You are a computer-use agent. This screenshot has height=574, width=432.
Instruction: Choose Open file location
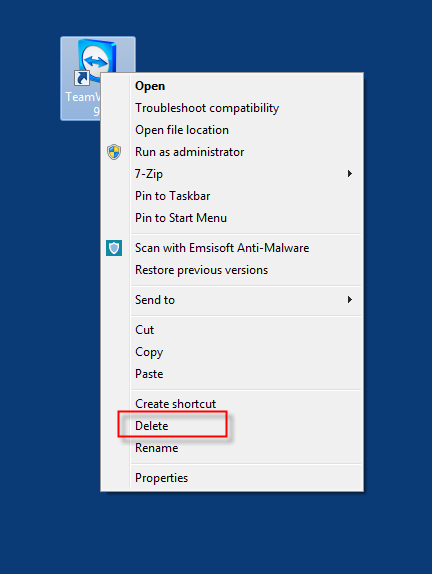tap(182, 130)
